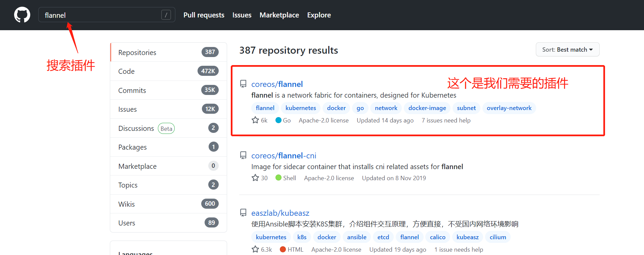Click the cilium topic tag
The height and width of the screenshot is (255, 644).
[498, 237]
